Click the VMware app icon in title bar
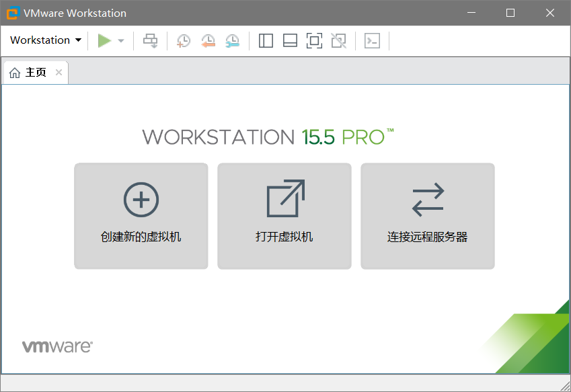This screenshot has height=392, width=571. pos(12,13)
